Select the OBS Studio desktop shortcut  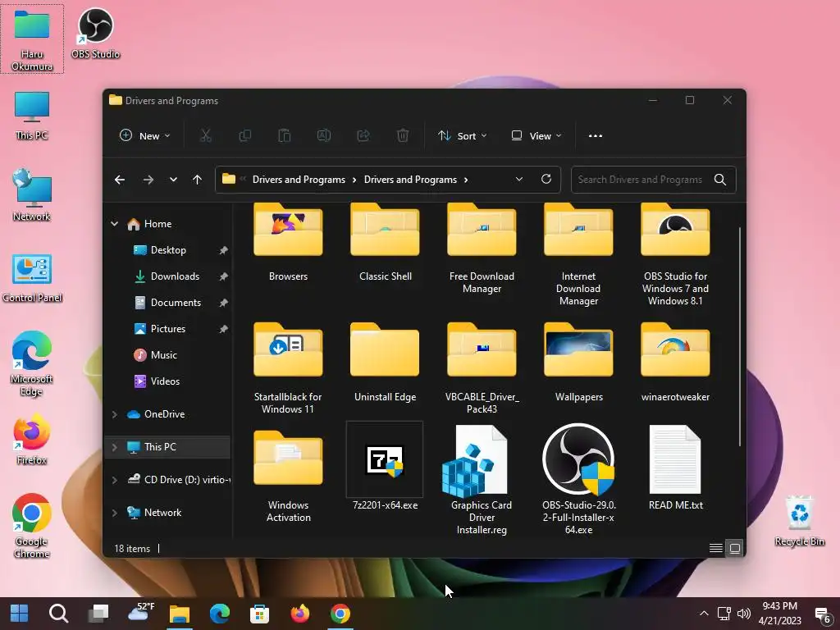click(95, 33)
